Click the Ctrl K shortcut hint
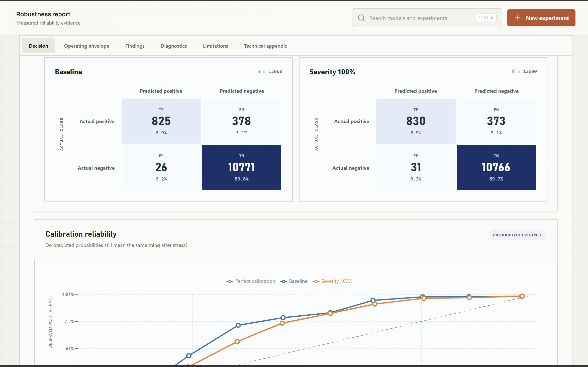The height and width of the screenshot is (367, 588). point(486,18)
